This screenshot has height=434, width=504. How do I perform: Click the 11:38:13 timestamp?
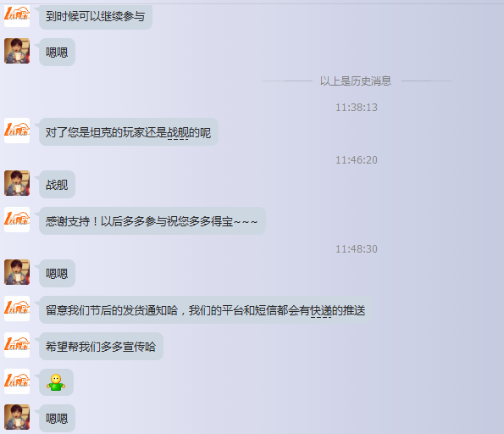point(356,107)
